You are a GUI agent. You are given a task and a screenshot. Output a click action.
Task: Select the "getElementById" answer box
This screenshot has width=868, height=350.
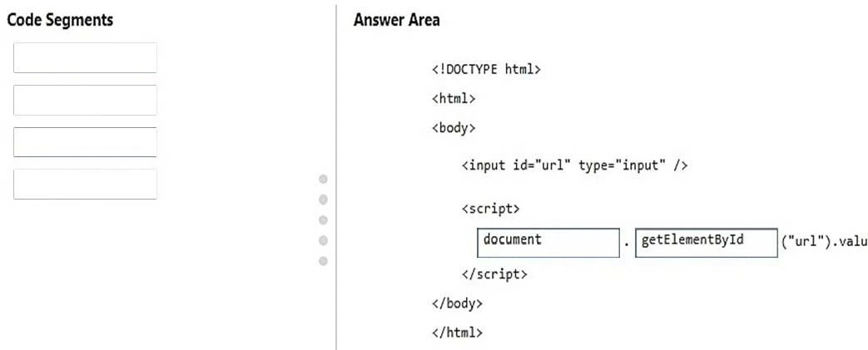(706, 243)
